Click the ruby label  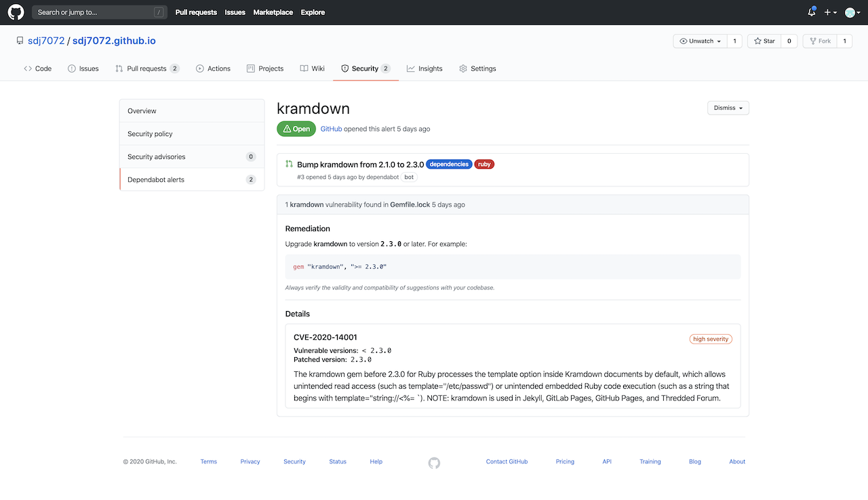484,165
